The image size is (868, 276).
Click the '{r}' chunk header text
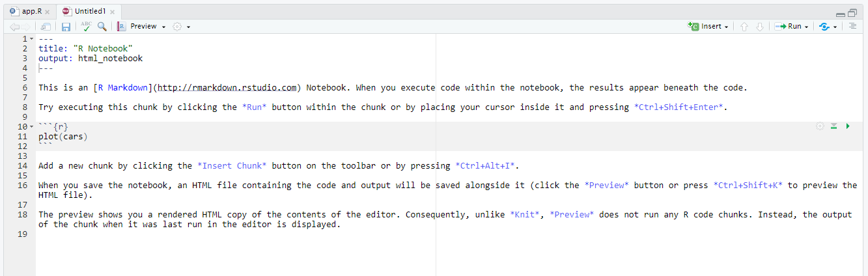61,127
